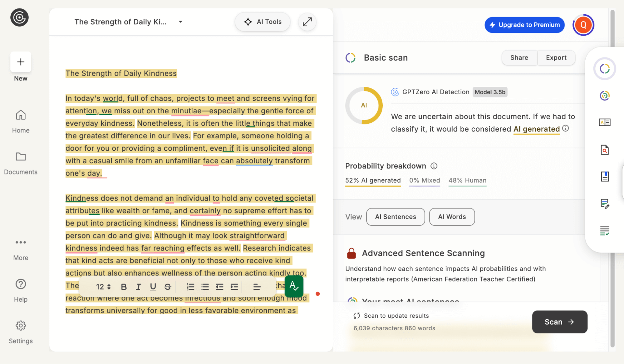Switch view to AI Words
Screen dimensions: 624x364
(x=452, y=217)
